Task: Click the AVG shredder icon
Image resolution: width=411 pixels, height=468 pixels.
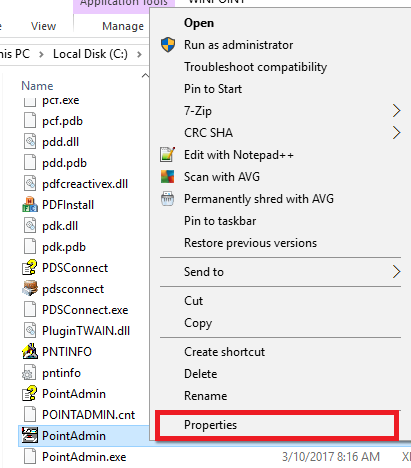Action: coord(167,199)
